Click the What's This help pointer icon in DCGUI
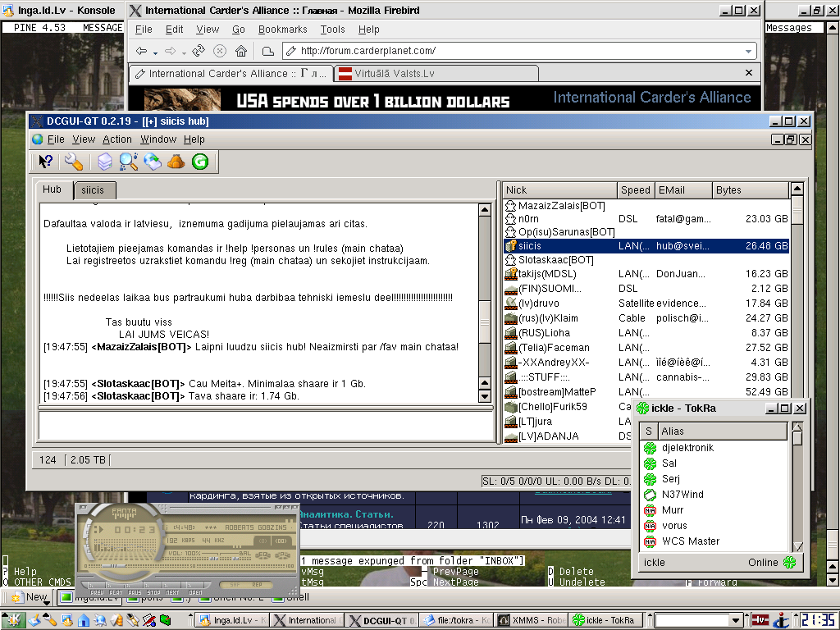This screenshot has height=630, width=840. coord(46,162)
